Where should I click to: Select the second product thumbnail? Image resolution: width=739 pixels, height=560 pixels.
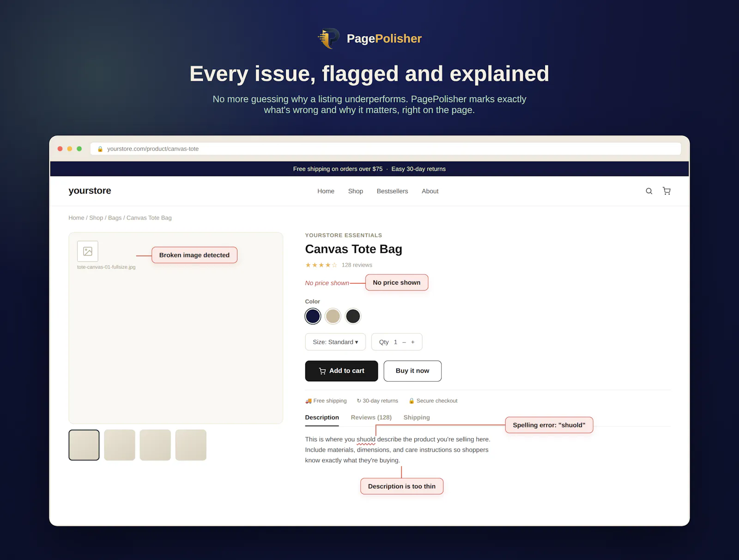click(120, 445)
